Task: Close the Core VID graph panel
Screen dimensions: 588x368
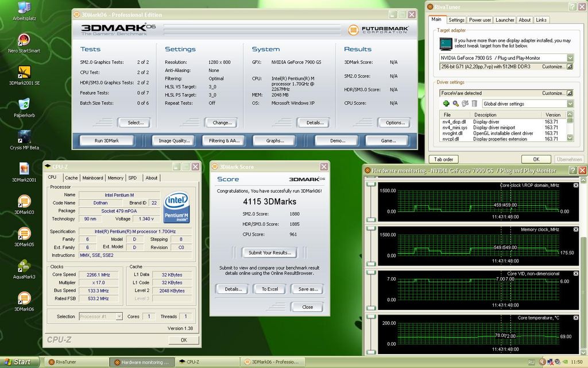Action: tap(575, 273)
